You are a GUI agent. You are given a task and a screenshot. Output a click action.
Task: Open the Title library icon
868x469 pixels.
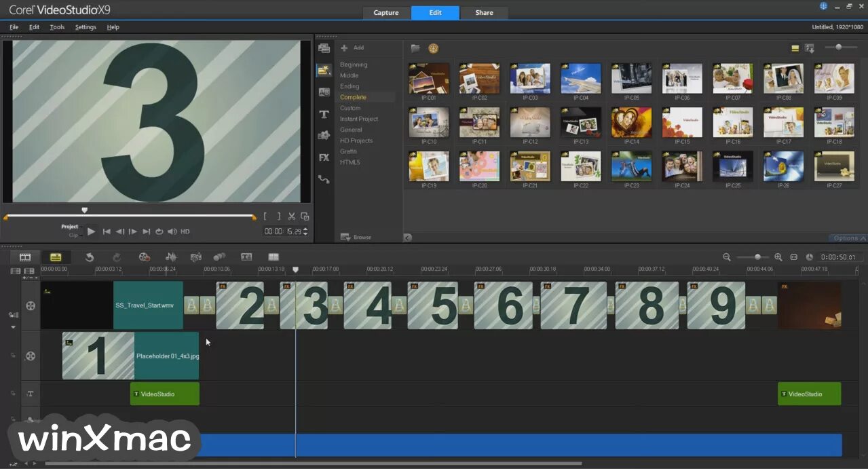(x=324, y=114)
